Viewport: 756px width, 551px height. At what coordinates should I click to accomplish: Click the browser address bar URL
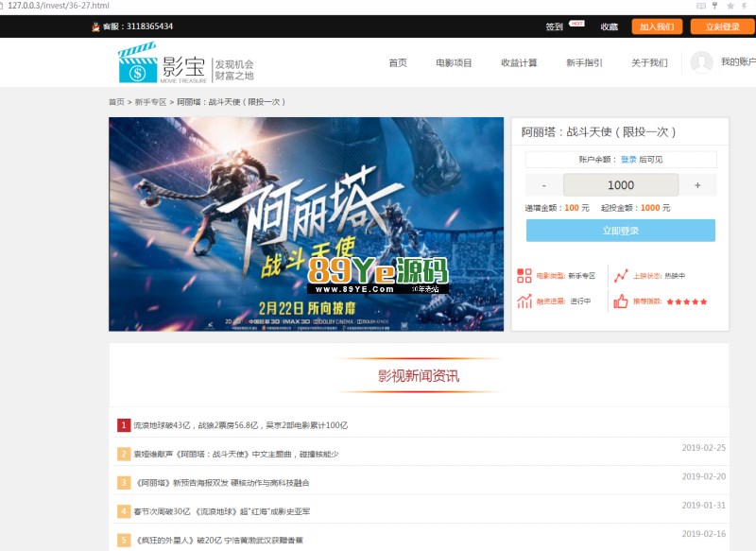pyautogui.click(x=59, y=6)
